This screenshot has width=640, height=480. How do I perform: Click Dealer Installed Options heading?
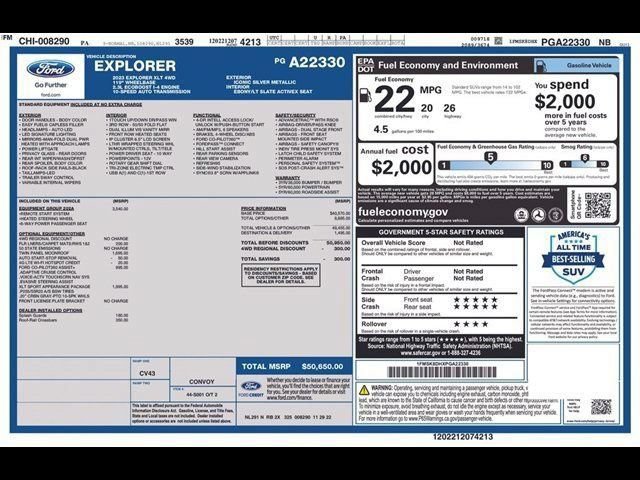click(x=51, y=311)
